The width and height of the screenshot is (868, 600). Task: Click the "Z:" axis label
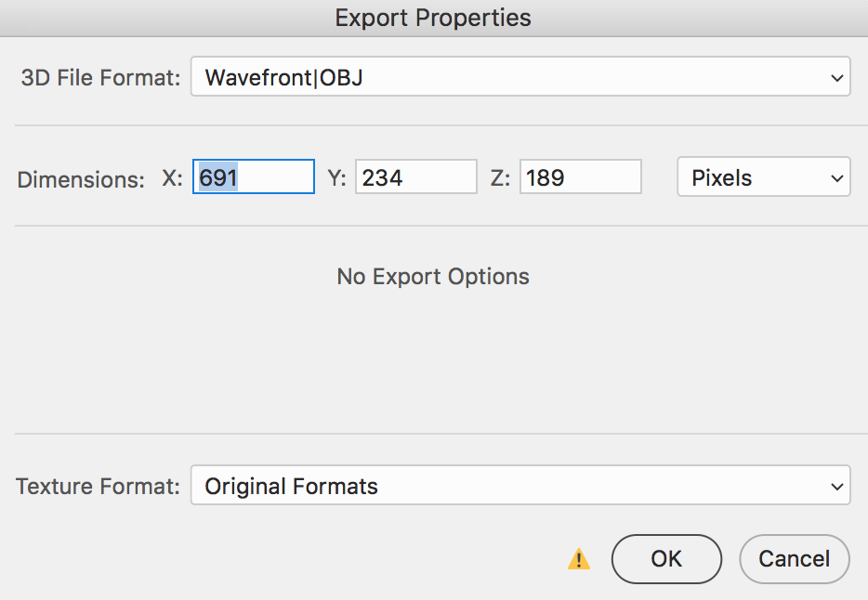(x=500, y=178)
